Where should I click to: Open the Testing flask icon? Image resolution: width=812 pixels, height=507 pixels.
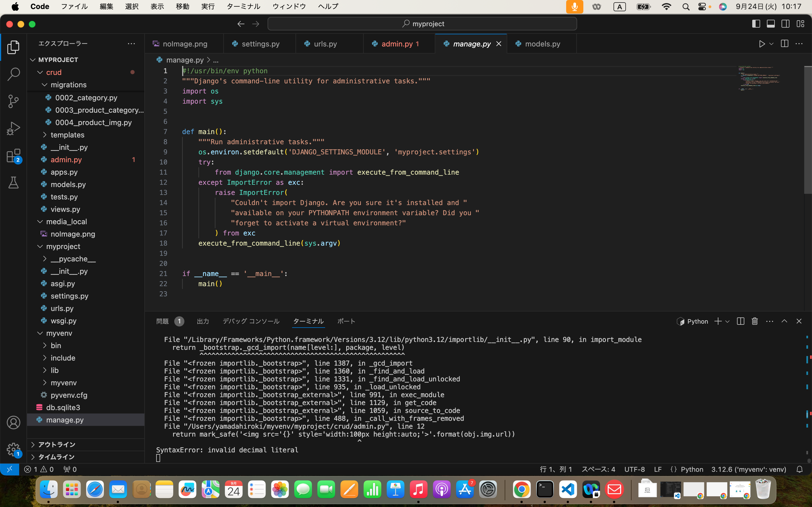click(14, 183)
